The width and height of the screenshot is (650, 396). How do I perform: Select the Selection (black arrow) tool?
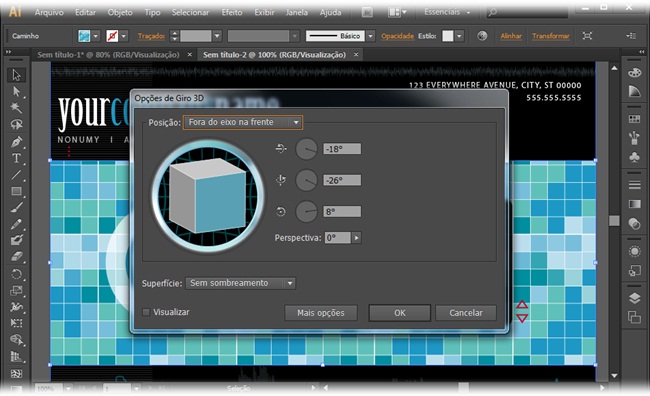[16, 75]
